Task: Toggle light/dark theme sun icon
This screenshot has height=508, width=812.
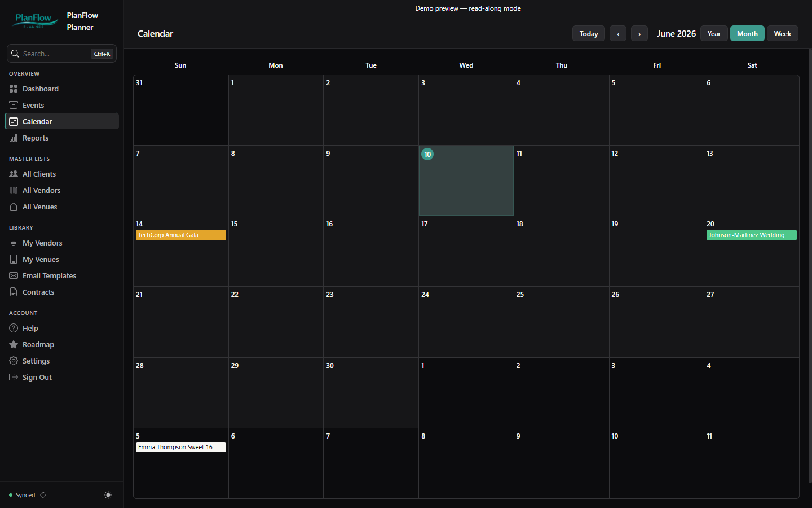Action: (x=108, y=495)
